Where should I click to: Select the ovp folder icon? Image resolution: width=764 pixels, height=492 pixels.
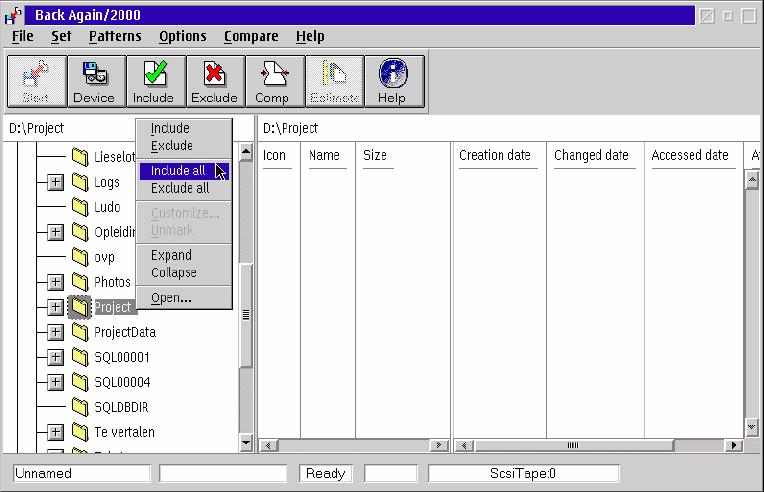(80, 257)
